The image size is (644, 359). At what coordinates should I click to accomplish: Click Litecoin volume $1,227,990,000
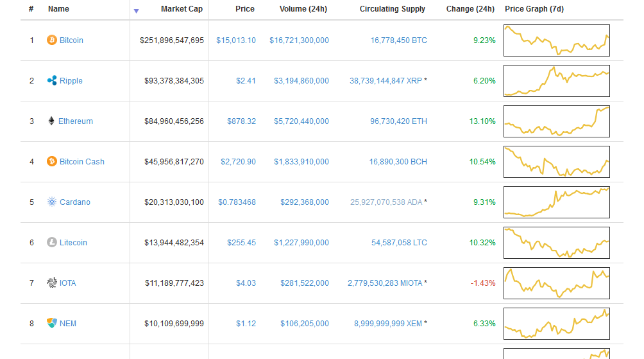[301, 243]
